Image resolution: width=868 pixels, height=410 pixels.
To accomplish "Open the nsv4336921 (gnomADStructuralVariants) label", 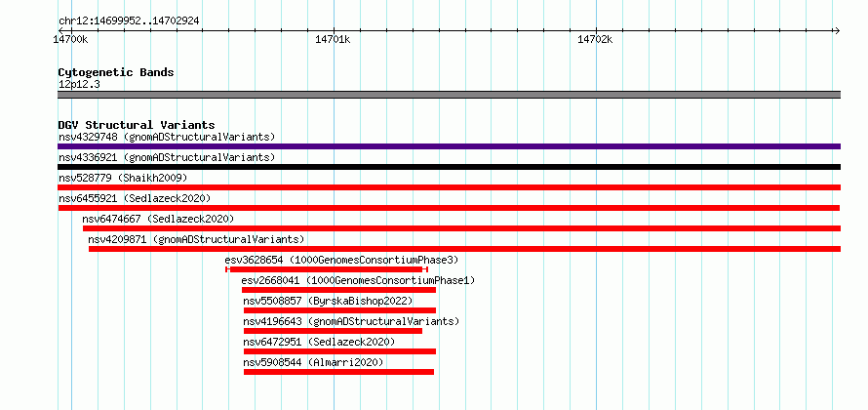I will (167, 157).
